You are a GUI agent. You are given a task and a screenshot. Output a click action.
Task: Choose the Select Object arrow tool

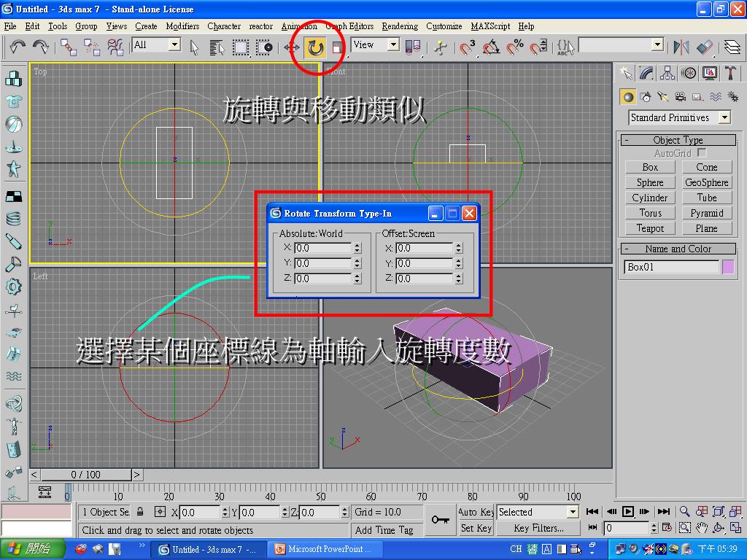tap(194, 47)
